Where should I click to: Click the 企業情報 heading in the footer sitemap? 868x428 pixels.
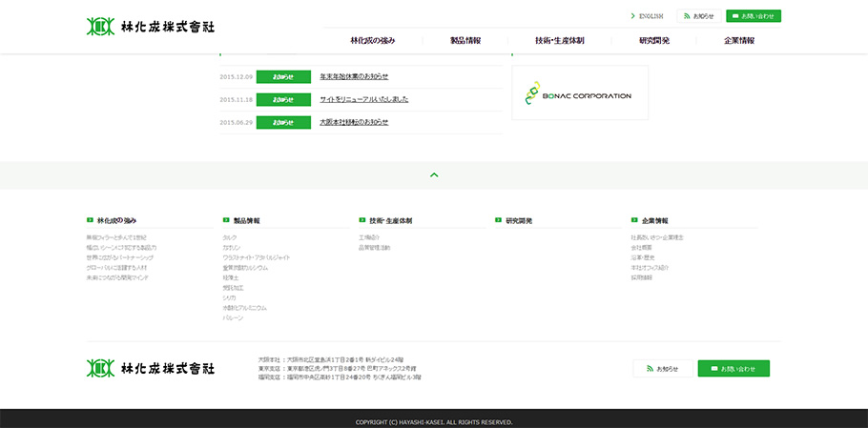654,220
